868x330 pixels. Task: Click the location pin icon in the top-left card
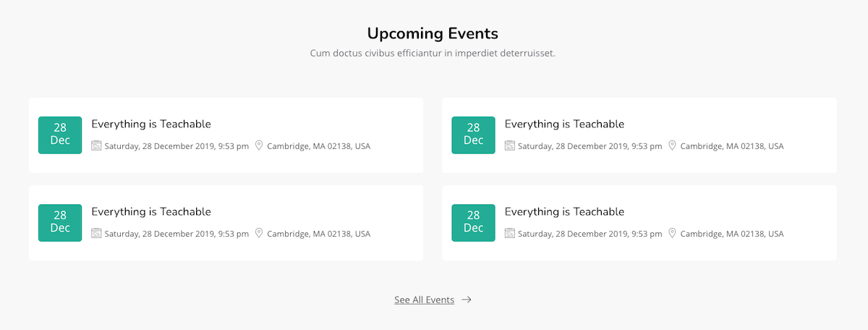tap(259, 145)
